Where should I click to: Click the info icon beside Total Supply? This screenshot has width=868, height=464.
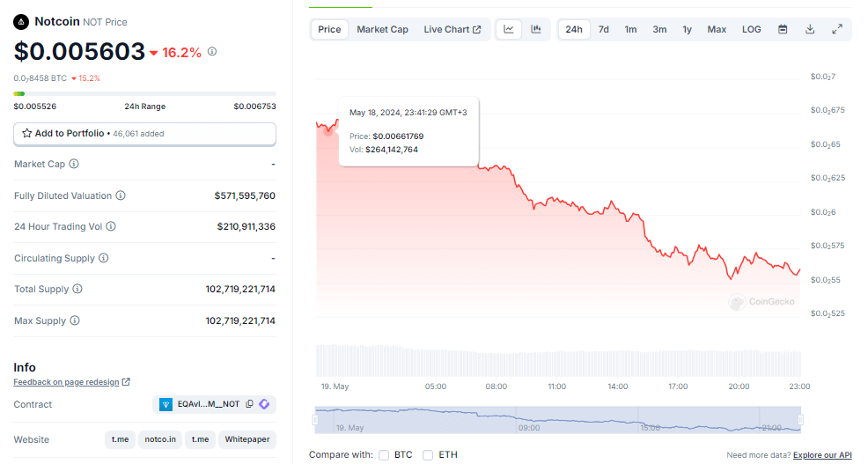77,289
